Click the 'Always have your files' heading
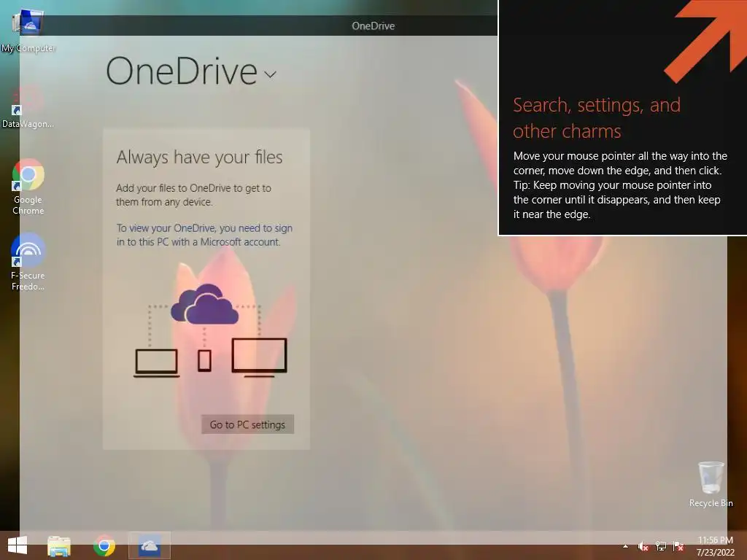The width and height of the screenshot is (747, 560). click(200, 157)
